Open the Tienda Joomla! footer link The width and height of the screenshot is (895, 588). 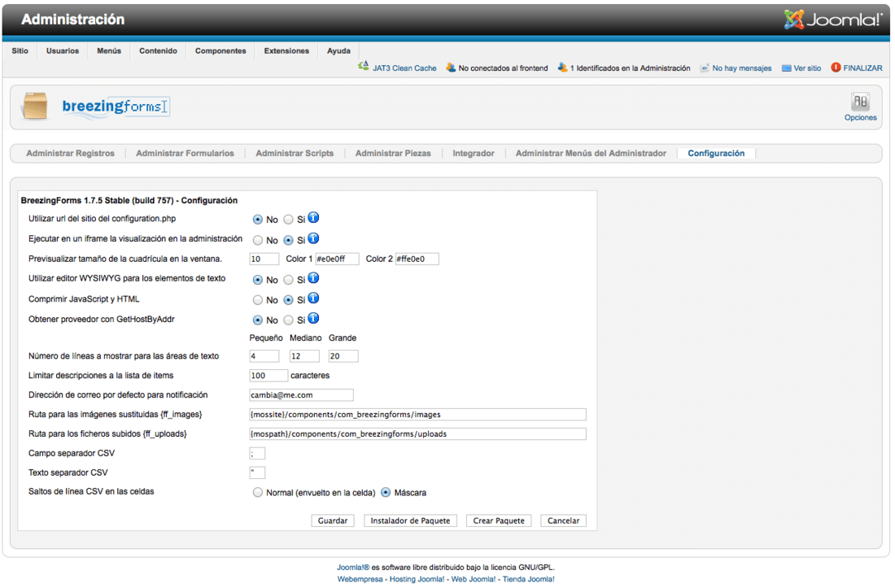coord(529,579)
